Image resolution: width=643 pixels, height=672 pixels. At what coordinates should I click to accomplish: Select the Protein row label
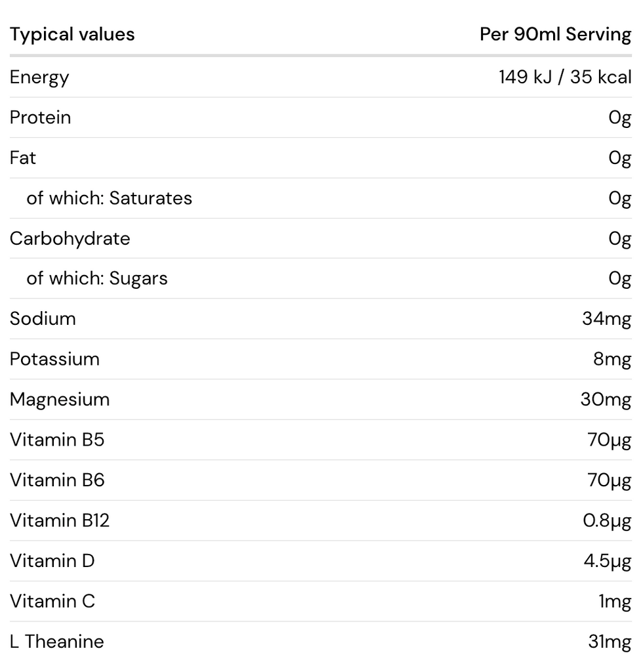tap(41, 117)
